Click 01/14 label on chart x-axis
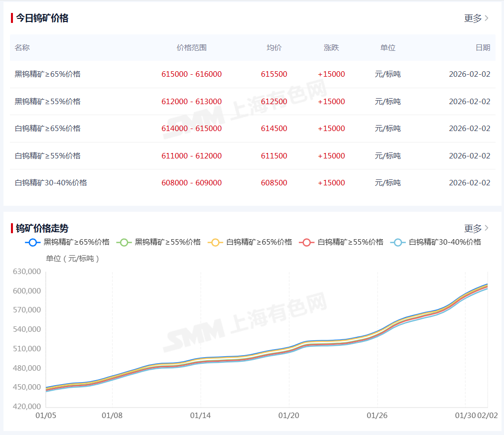Viewport: 504px width, 435px height. [200, 416]
